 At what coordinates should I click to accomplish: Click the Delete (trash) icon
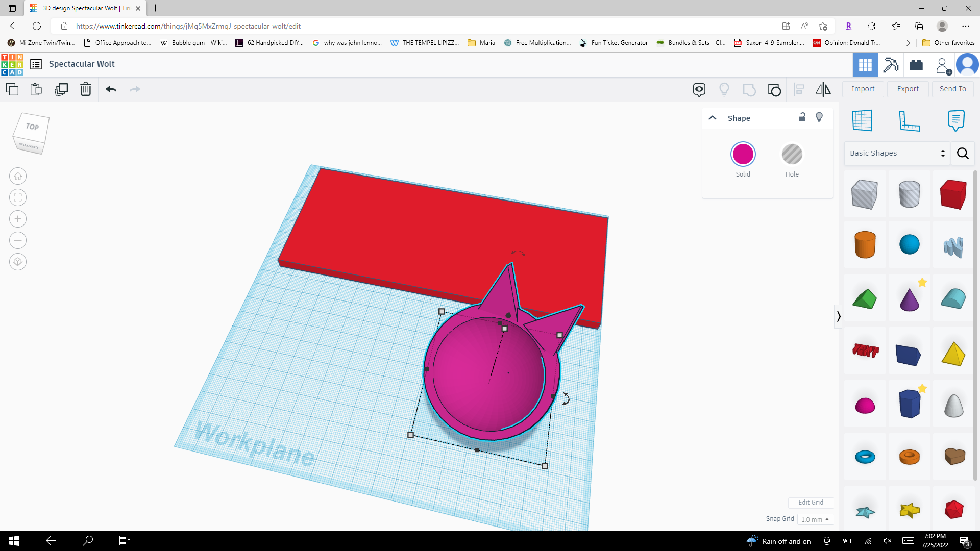tap(85, 89)
